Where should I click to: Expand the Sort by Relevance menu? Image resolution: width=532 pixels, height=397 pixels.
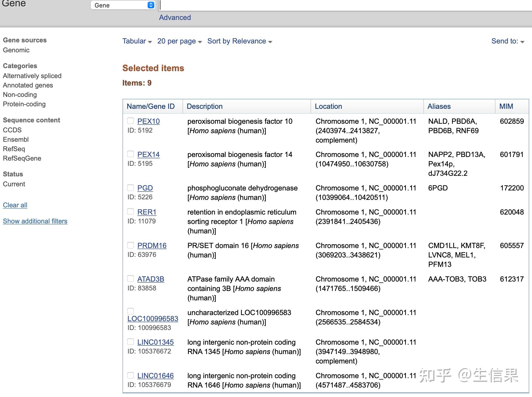point(239,41)
